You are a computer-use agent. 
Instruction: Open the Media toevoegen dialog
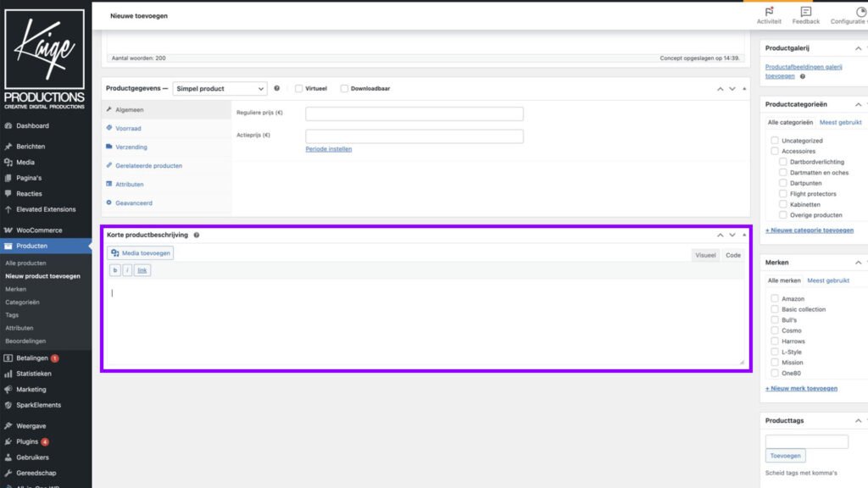click(139, 252)
